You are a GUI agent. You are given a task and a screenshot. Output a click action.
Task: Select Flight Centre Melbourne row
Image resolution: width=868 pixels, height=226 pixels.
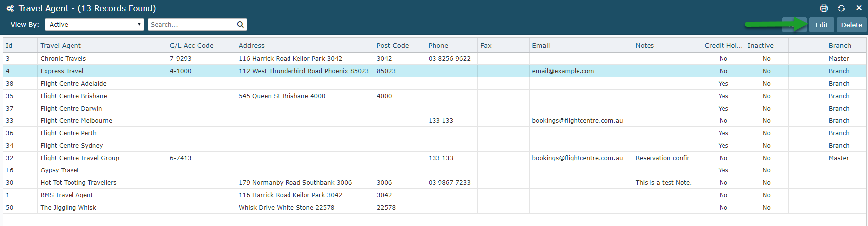[x=434, y=120]
